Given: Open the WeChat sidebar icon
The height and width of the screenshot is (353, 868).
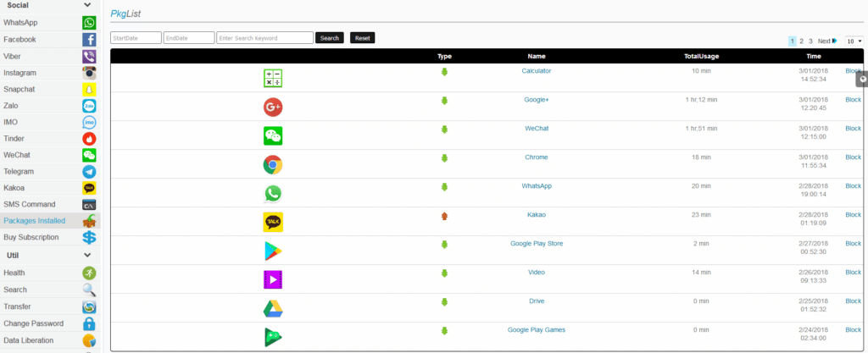Looking at the screenshot, I should (89, 155).
